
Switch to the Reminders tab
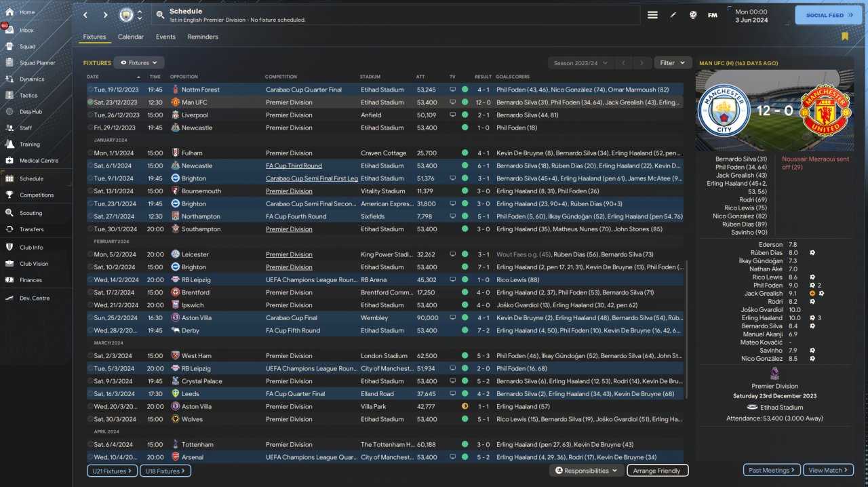click(x=203, y=37)
